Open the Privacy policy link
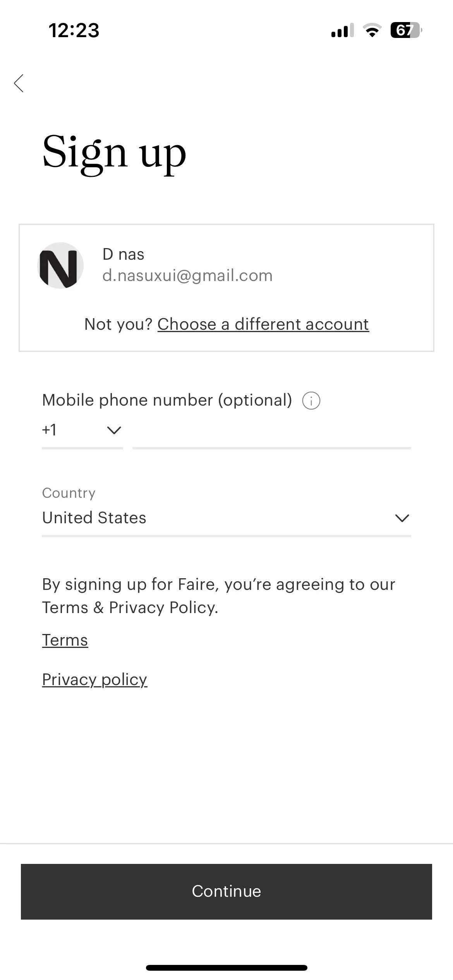Image resolution: width=453 pixels, height=980 pixels. tap(94, 680)
